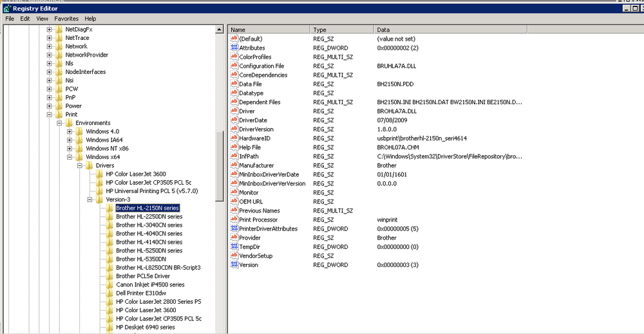Click the string icon beside OEM URL
This screenshot has width=644, height=334.
coord(234,201)
